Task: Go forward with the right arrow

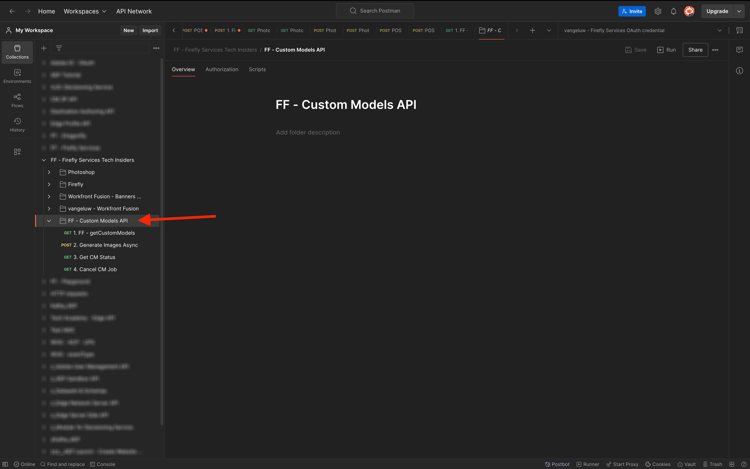Action: (x=27, y=11)
